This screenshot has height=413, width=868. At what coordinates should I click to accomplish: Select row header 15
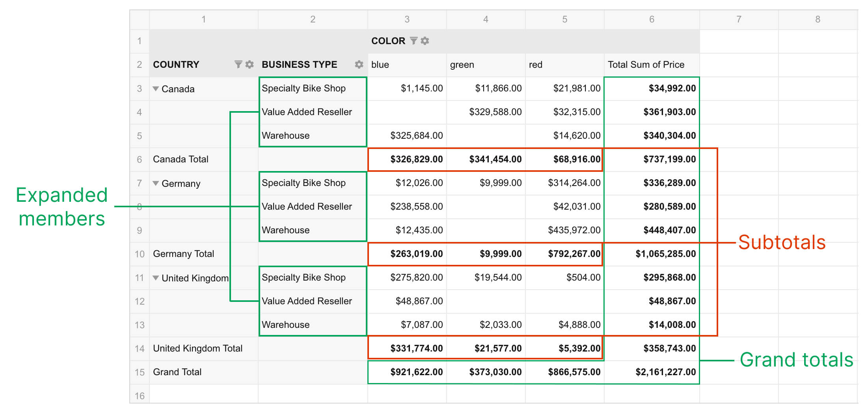tap(140, 372)
